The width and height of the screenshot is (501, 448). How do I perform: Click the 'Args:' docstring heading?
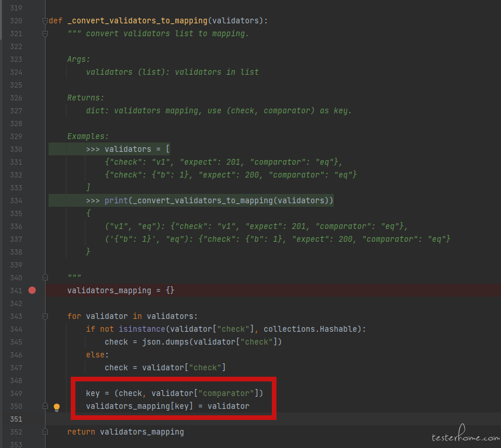point(78,60)
